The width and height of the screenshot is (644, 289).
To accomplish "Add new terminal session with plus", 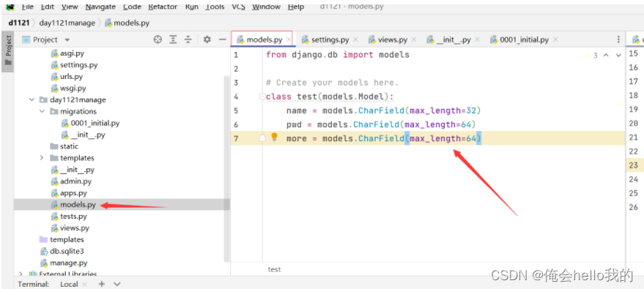I will point(101,284).
